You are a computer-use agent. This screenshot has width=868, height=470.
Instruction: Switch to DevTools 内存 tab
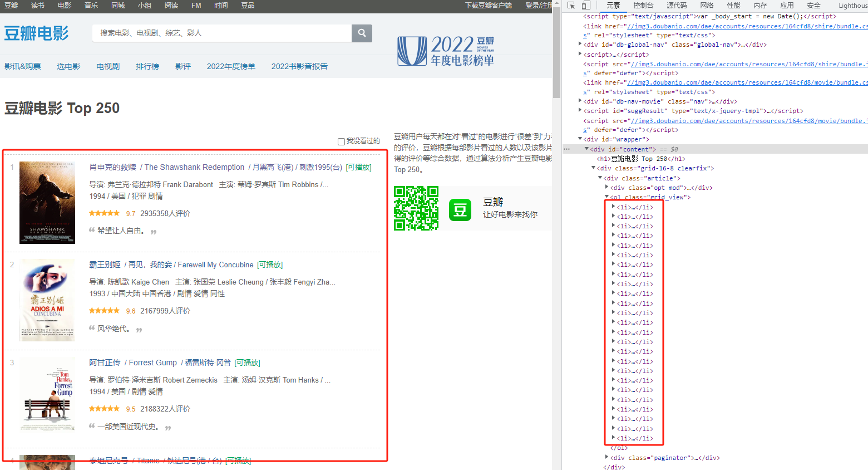760,6
